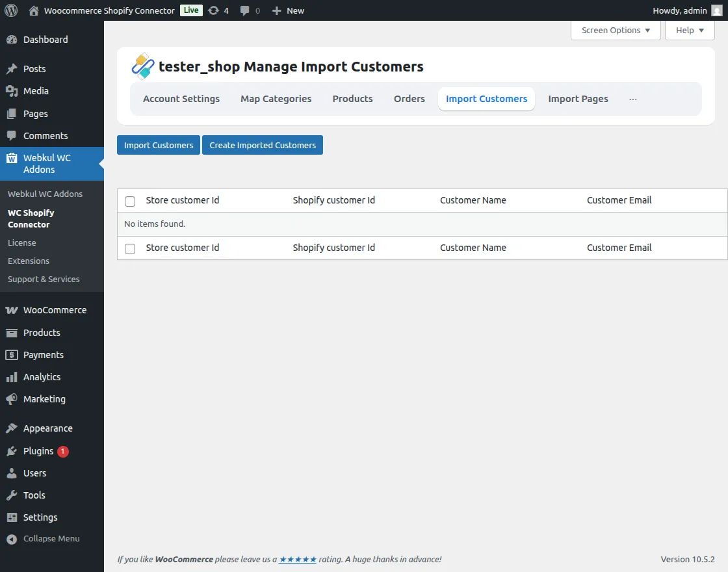Switch to the Orders tab
Screen dimensions: 728x572
(409, 99)
